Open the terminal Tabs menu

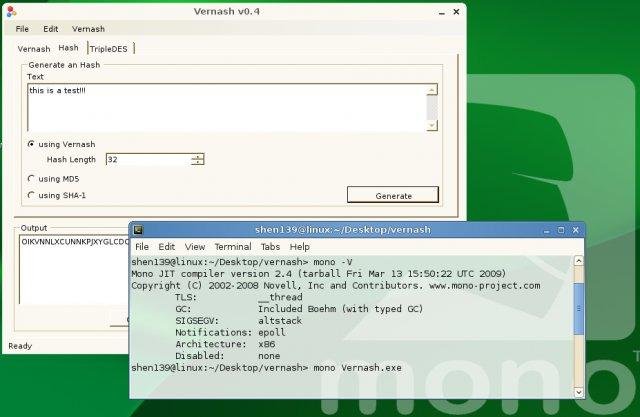270,247
